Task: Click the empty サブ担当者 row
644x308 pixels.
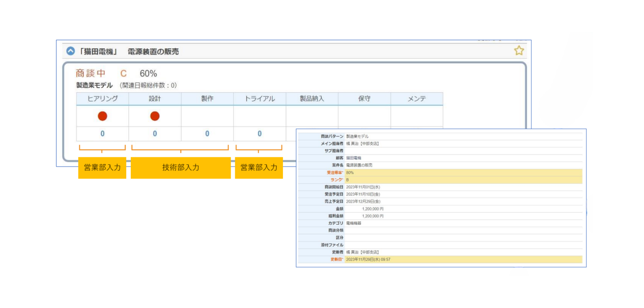Action: [x=440, y=151]
